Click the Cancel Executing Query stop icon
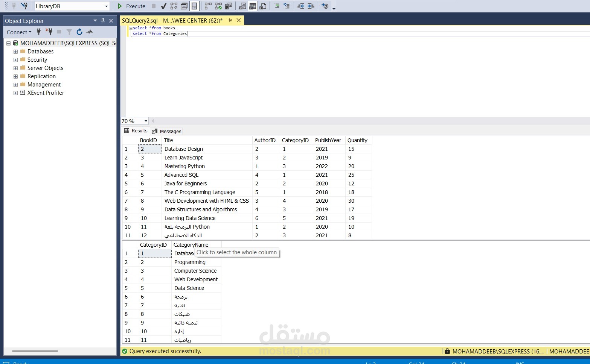Image resolution: width=590 pixels, height=364 pixels. coord(154,6)
